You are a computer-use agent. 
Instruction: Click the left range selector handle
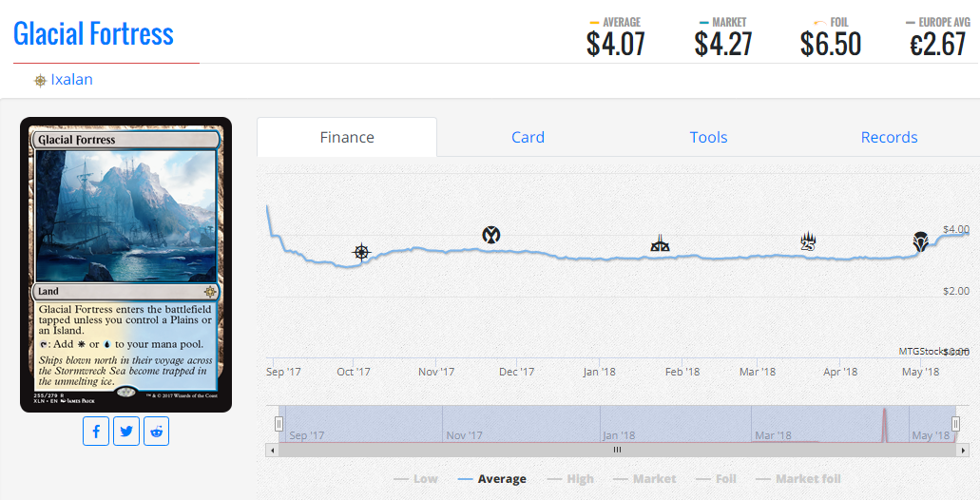tap(279, 424)
